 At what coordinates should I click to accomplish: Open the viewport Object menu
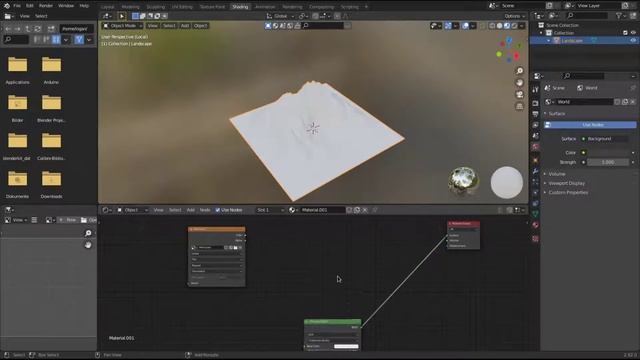coord(200,26)
